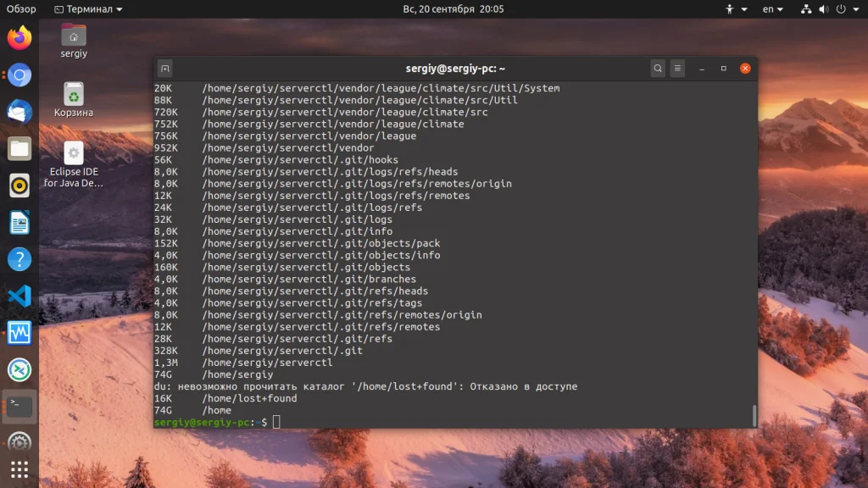The width and height of the screenshot is (868, 488).
Task: Open the Корзина trash icon
Action: pyautogui.click(x=74, y=100)
